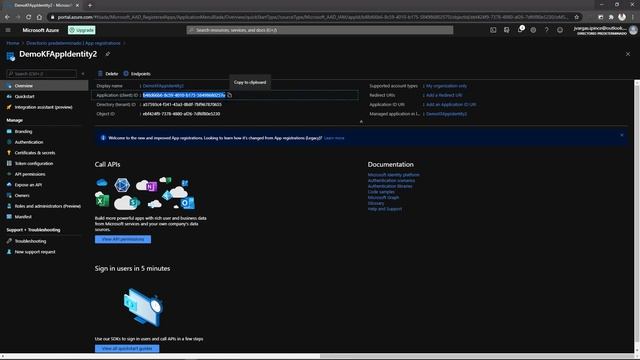This screenshot has width=640, height=360.
Task: Click Learn more in the banner
Action: click(x=334, y=138)
